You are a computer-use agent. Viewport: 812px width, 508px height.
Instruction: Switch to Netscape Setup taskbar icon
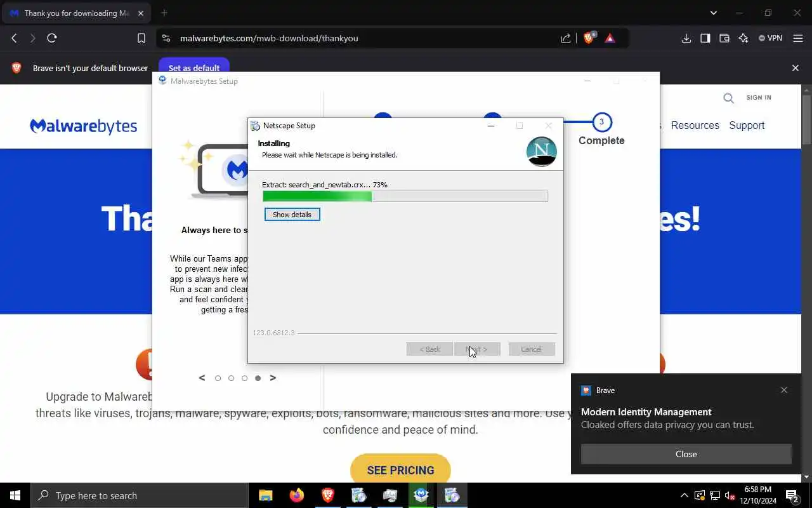click(x=452, y=495)
